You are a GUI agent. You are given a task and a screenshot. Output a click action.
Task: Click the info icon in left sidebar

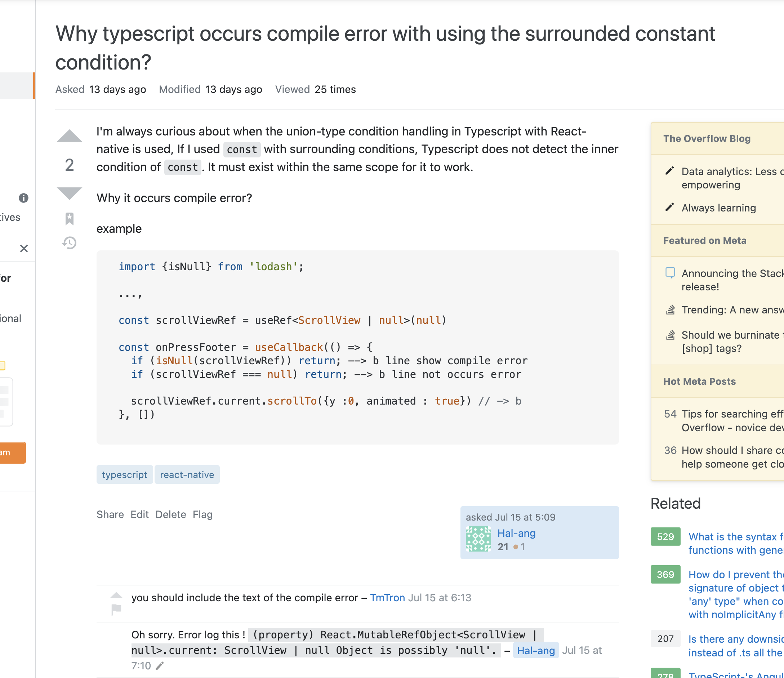[23, 198]
